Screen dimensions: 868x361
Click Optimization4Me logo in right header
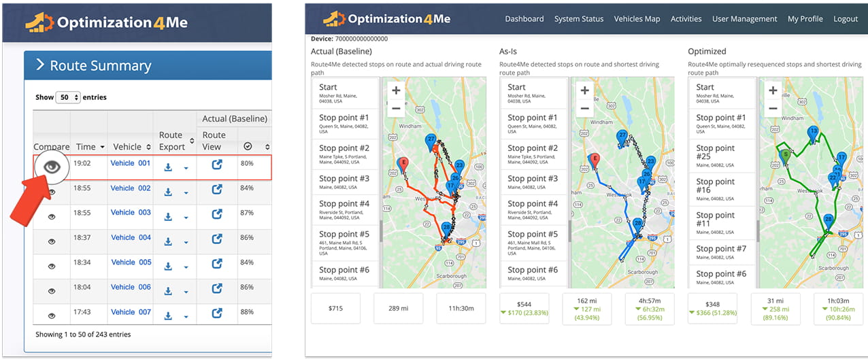[x=386, y=19]
